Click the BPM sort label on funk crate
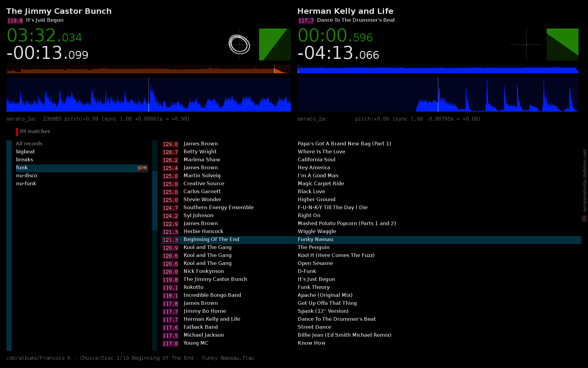 click(142, 168)
